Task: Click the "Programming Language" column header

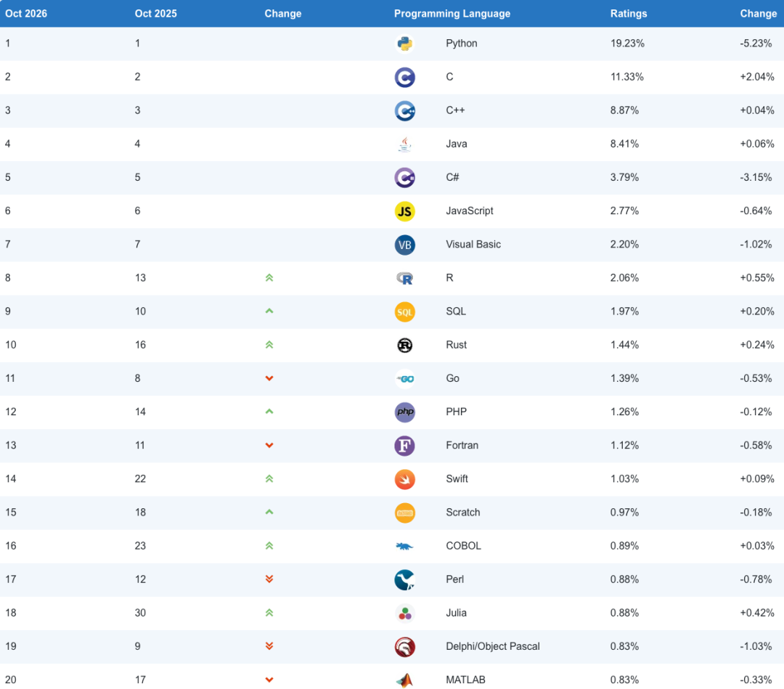Action: click(452, 14)
